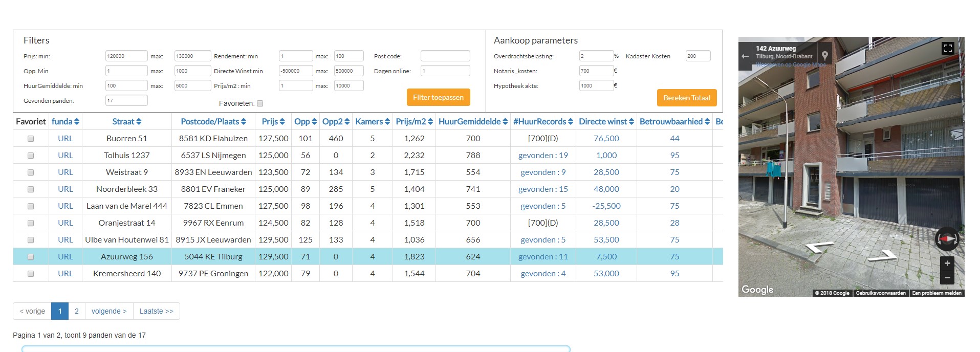
Task: Sort by Directe winst column header
Action: pyautogui.click(x=606, y=122)
